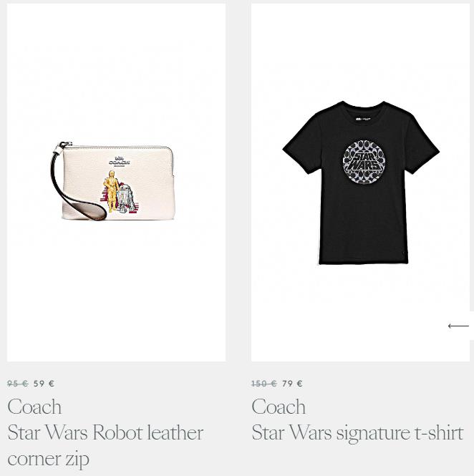474x476 pixels.
Task: Click the crossed-out 95 € original price
Action: point(18,384)
